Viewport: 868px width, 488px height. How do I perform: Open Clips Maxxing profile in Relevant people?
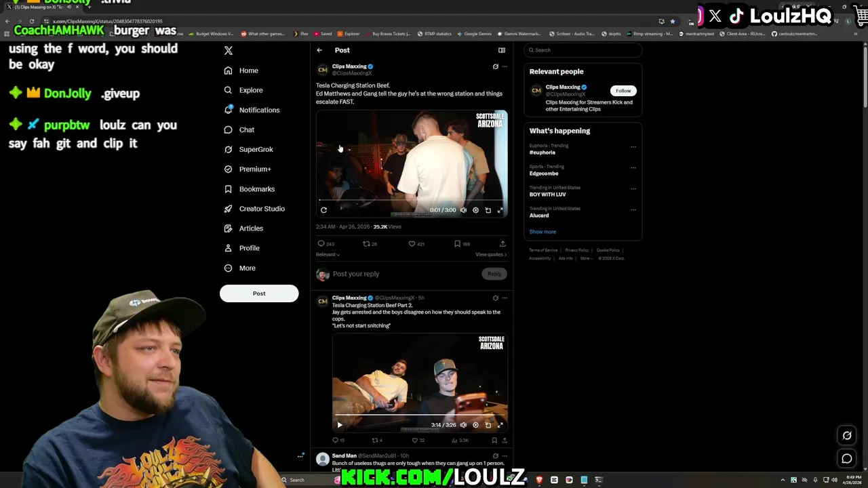(563, 87)
